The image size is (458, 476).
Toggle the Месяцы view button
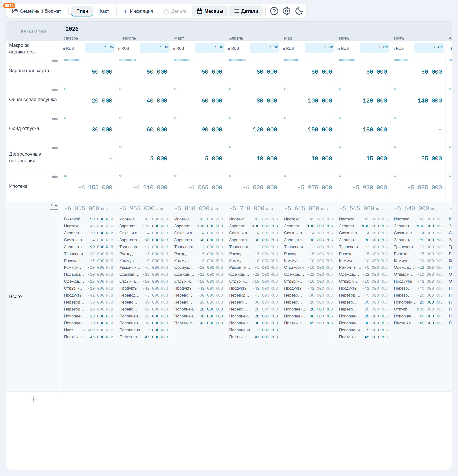[x=210, y=11]
